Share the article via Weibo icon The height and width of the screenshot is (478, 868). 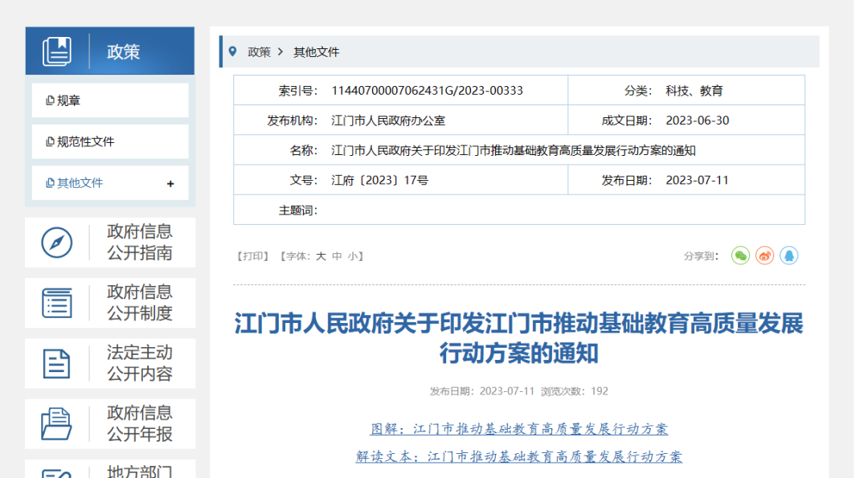click(764, 255)
